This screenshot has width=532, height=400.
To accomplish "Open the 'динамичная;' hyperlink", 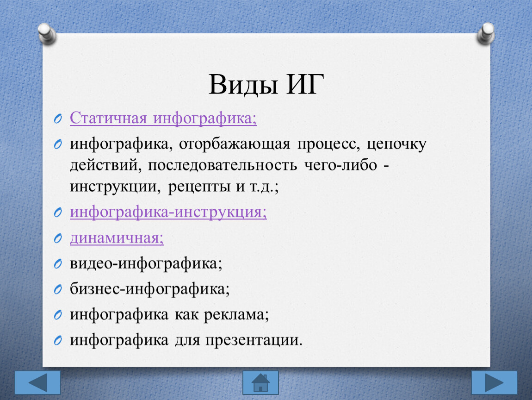I will 117,237.
